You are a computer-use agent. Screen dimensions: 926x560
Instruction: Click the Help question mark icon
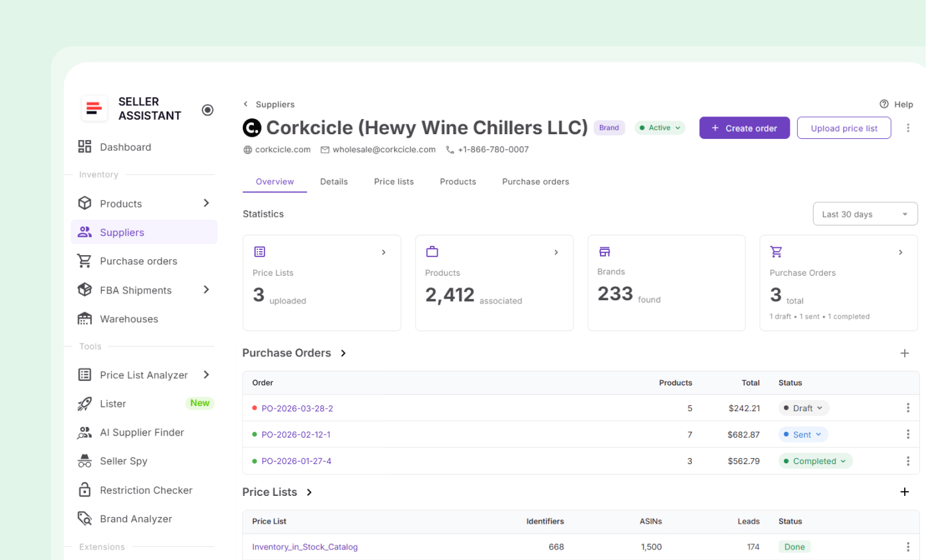click(x=884, y=104)
